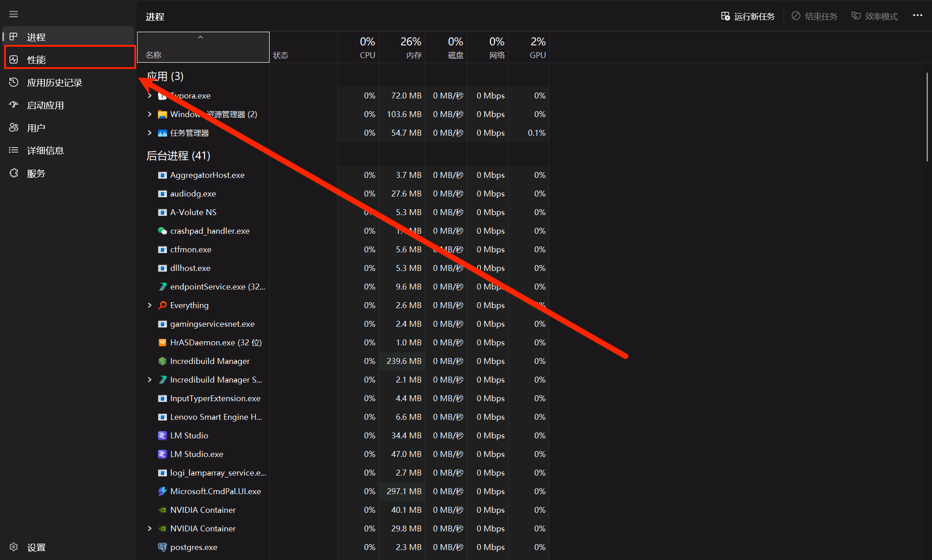Click the 0.1% GPU value
Image resolution: width=932 pixels, height=560 pixels.
coord(537,133)
